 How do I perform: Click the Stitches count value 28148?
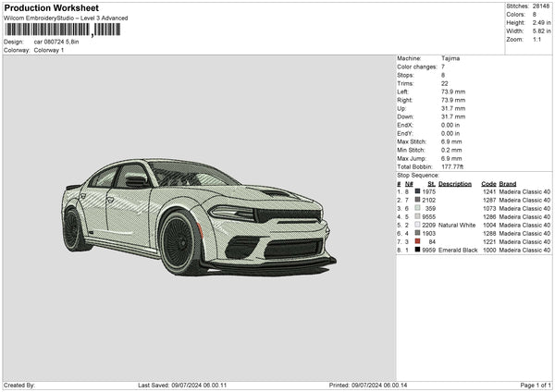tap(542, 6)
